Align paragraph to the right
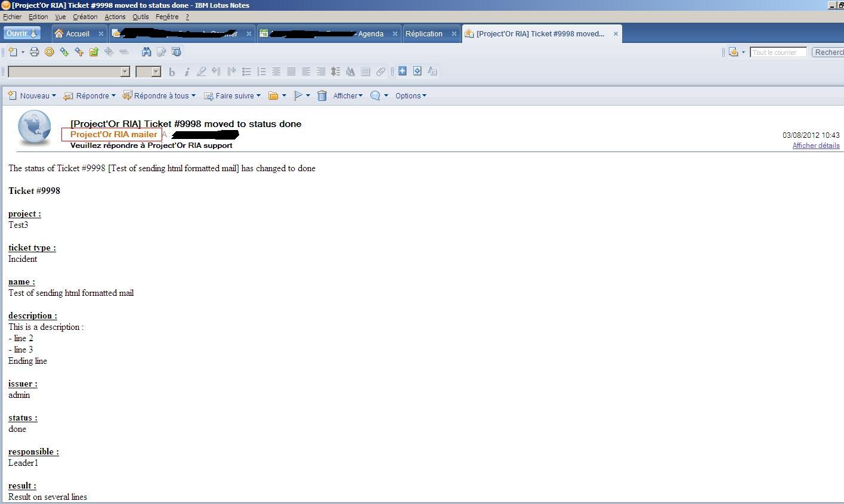 coord(321,72)
